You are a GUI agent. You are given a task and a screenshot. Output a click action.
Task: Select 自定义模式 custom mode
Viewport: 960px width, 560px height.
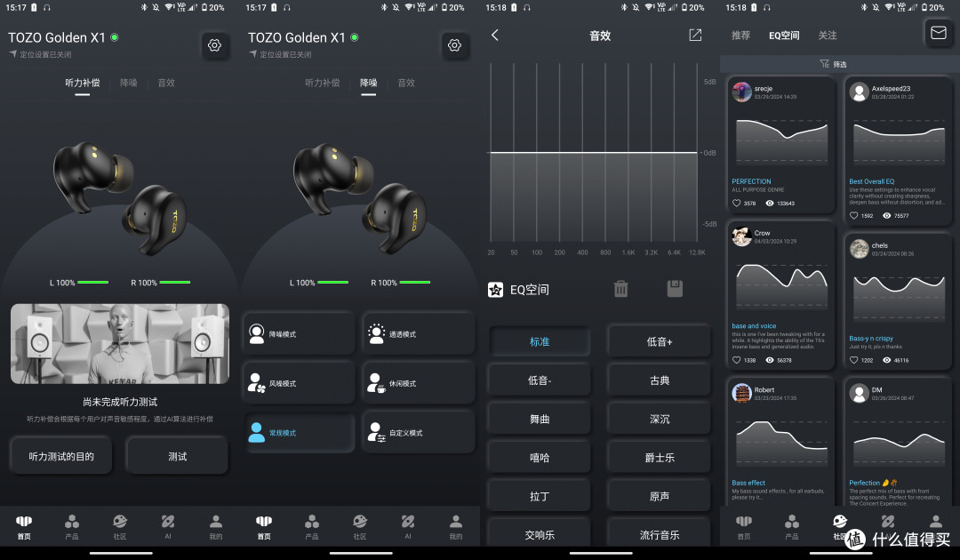419,432
